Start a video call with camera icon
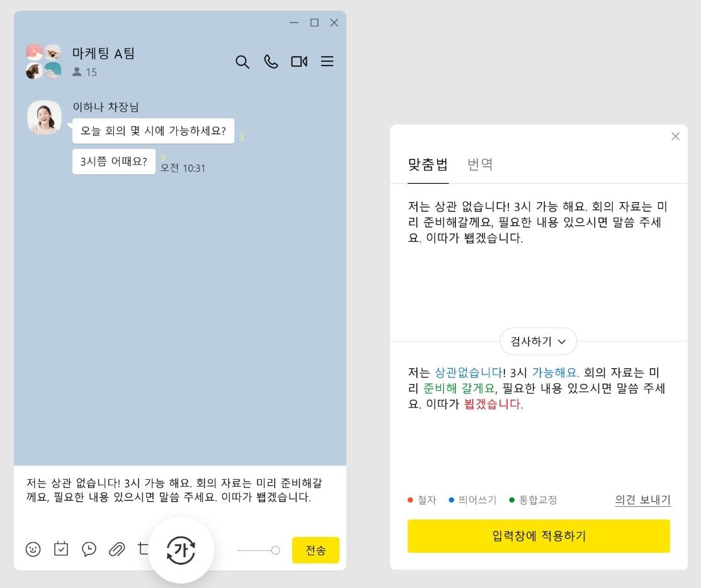 click(299, 62)
